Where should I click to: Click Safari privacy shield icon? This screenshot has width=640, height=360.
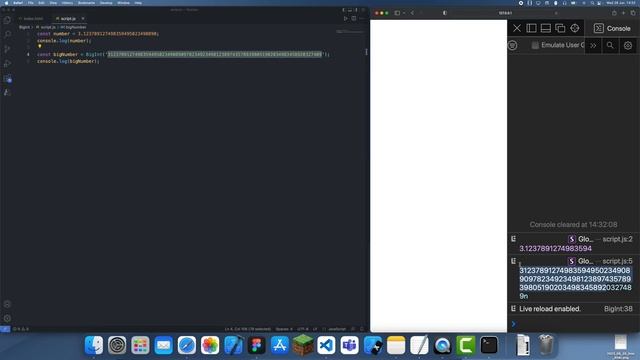(445, 13)
